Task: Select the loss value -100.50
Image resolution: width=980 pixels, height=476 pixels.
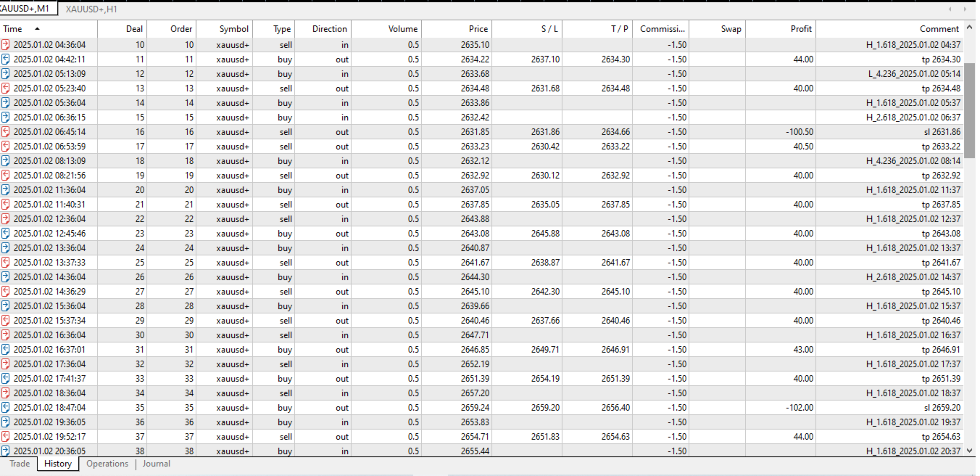Action: point(799,132)
